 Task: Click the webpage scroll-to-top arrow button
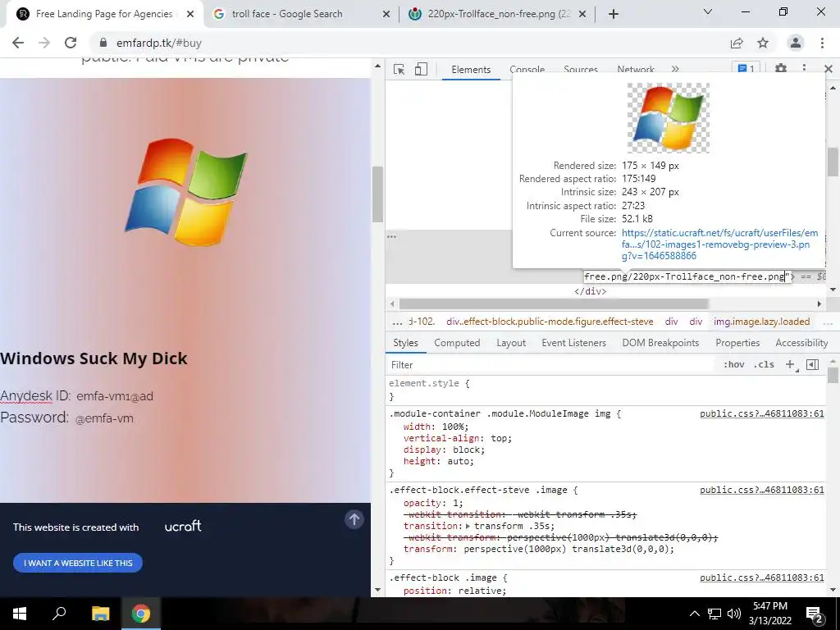pos(354,518)
